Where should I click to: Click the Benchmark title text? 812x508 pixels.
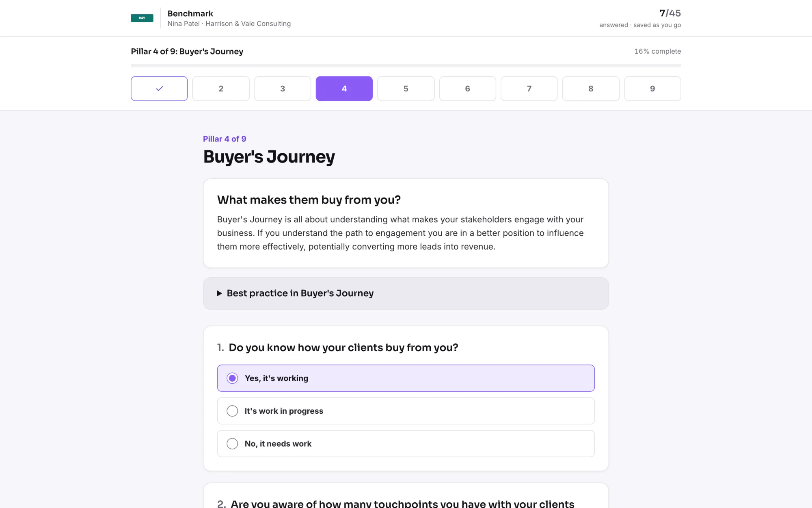coord(190,13)
